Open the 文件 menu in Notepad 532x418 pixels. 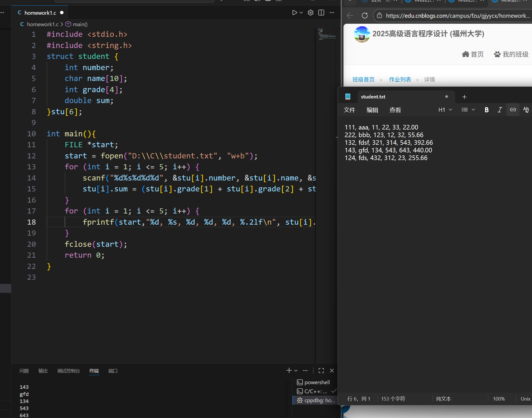pyautogui.click(x=349, y=110)
